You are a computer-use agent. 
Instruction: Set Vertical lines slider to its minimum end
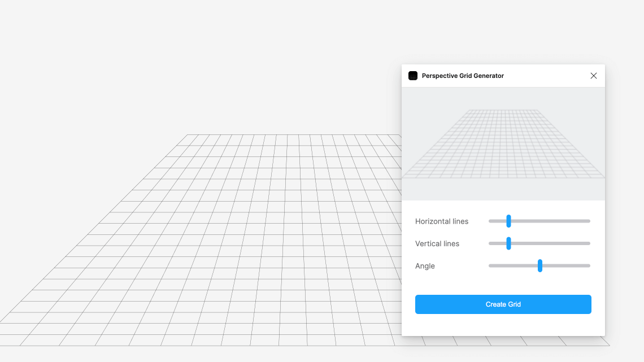coord(490,243)
